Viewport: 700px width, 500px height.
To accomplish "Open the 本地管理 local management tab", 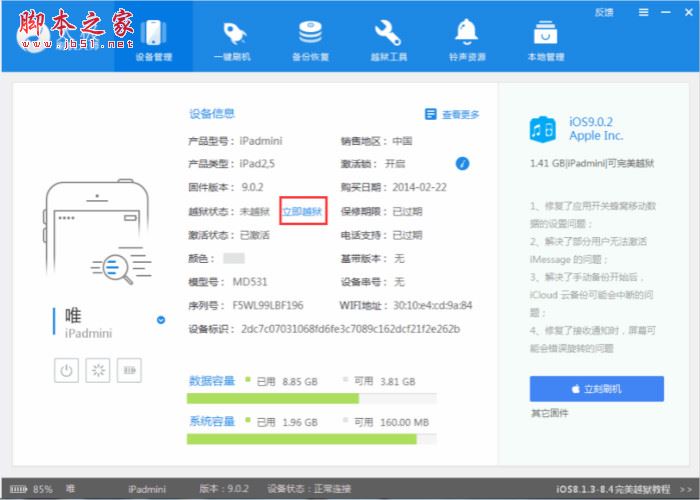I will click(546, 40).
